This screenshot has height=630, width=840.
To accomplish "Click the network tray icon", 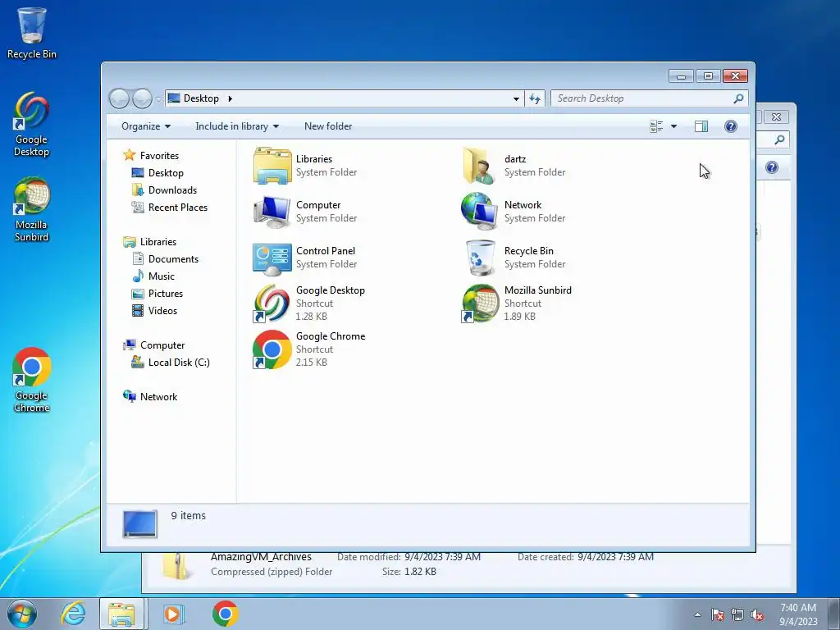I will 737,614.
